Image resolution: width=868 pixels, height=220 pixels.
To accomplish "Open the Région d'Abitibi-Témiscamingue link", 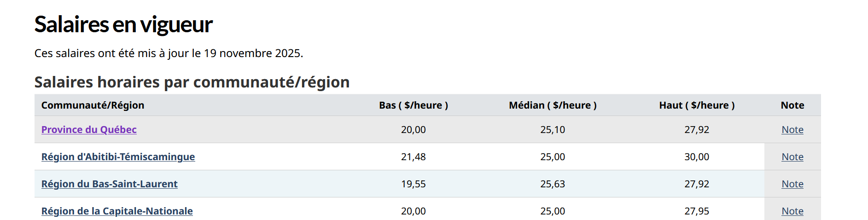I will coord(118,157).
